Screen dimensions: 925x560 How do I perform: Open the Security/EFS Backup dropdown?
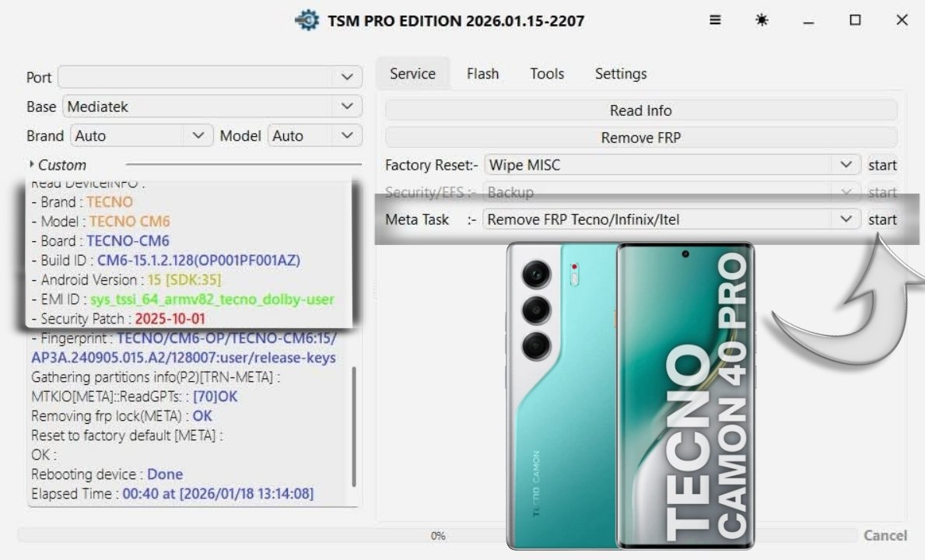point(671,192)
